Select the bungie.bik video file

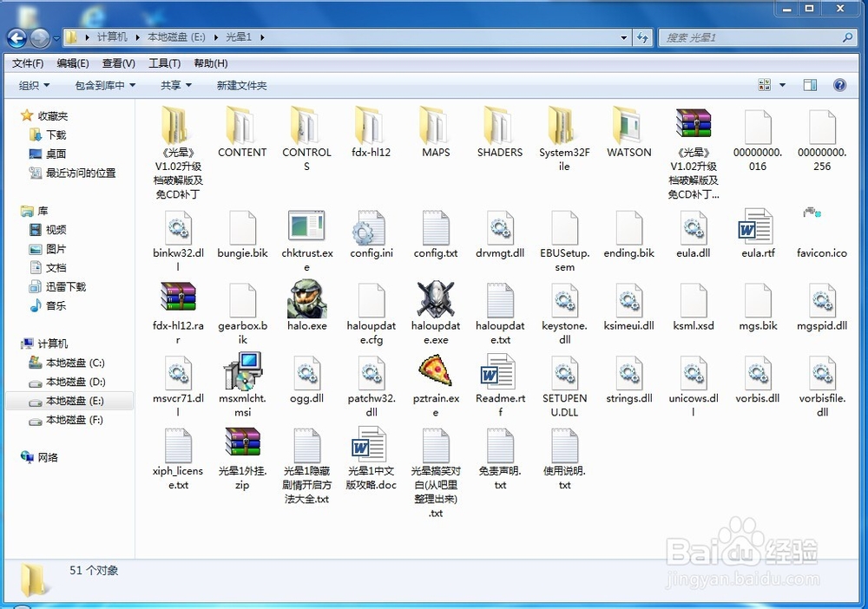click(x=242, y=228)
